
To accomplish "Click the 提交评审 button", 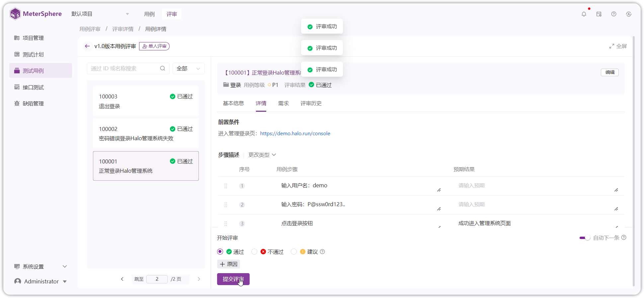I will click(233, 279).
